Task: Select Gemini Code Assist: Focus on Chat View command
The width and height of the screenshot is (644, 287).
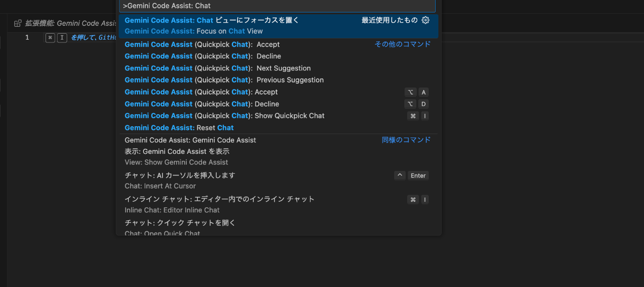Action: pos(278,26)
